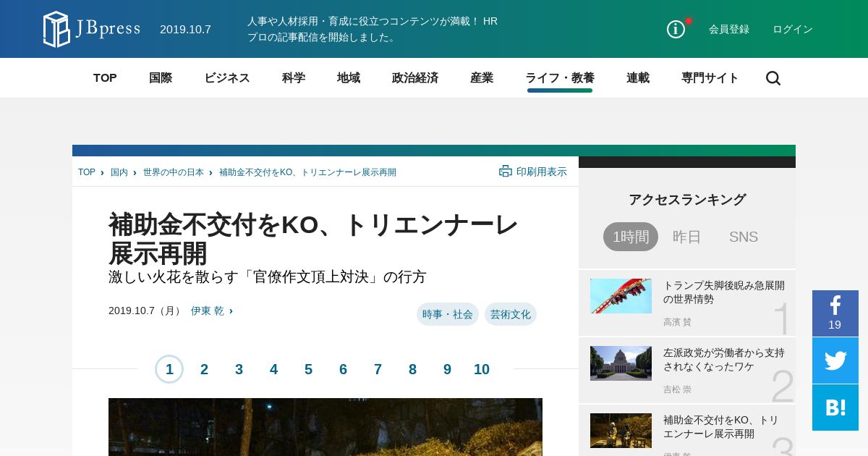Open 会員登録 member registration
Viewport: 868px width, 456px height.
tap(729, 29)
